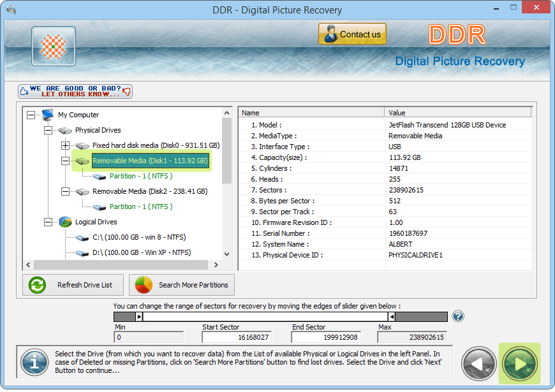Click the app icon in title bar
555x392 pixels.
coord(9,10)
